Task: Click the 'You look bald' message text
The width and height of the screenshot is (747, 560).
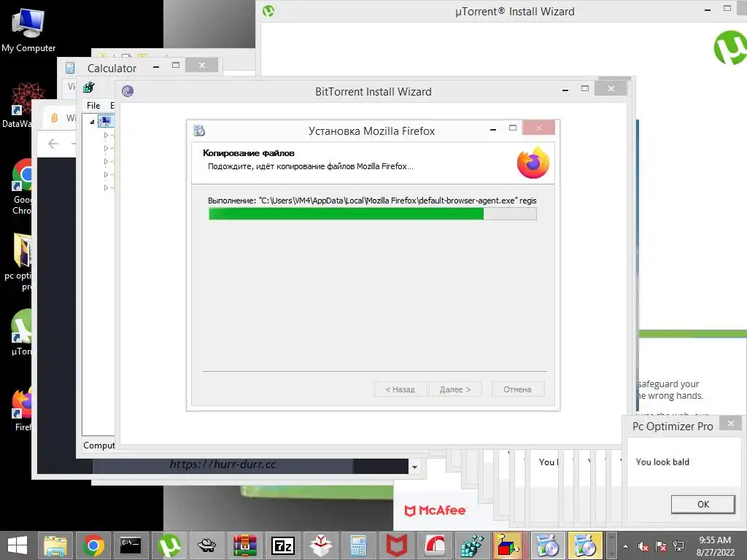Action: 662,462
